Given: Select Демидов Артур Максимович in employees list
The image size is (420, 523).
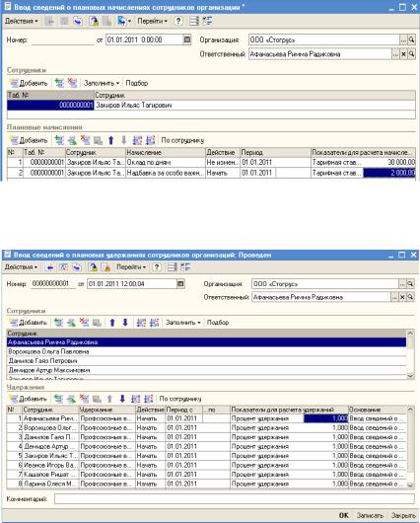Looking at the screenshot, I should [x=206, y=370].
